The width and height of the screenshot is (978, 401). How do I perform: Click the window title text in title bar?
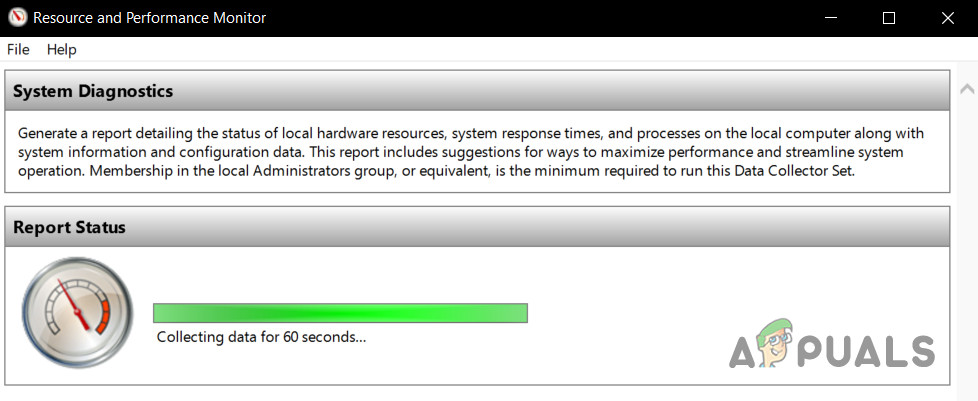tap(150, 18)
